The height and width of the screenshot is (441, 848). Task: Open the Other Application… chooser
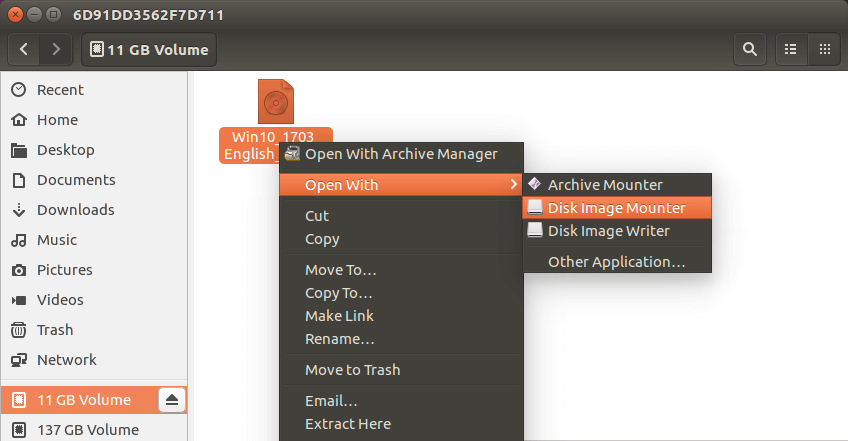coord(616,262)
